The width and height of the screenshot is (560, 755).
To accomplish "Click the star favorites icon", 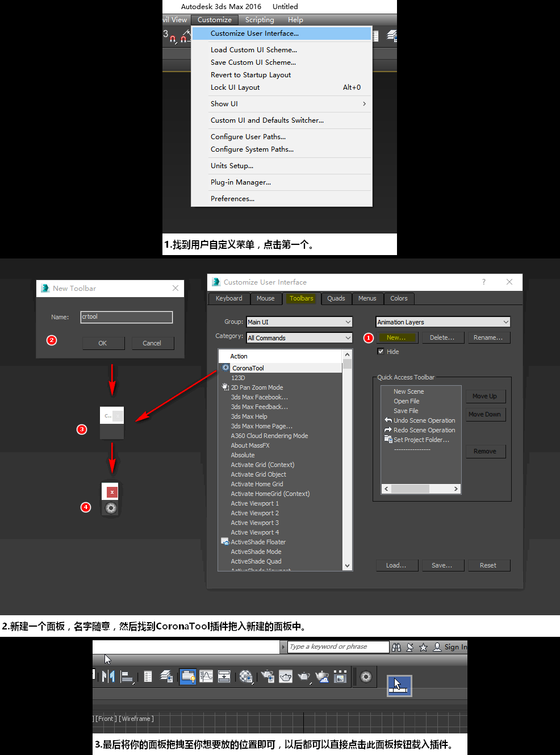I will click(x=423, y=647).
